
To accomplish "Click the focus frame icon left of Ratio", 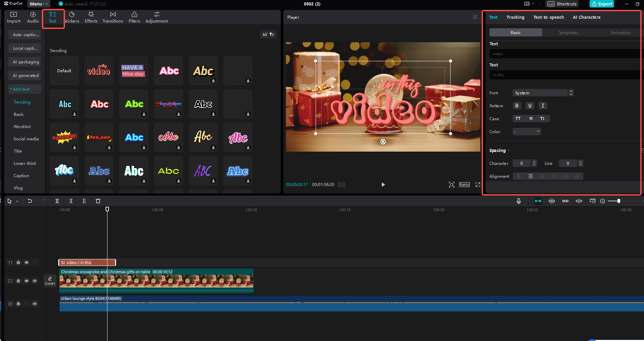I will (452, 185).
